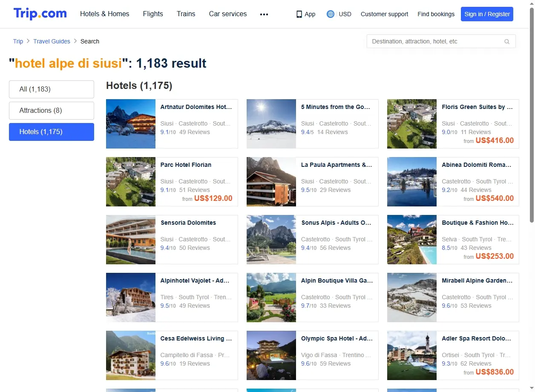
Task: Click the US$253.00 price
Action: pyautogui.click(x=495, y=256)
